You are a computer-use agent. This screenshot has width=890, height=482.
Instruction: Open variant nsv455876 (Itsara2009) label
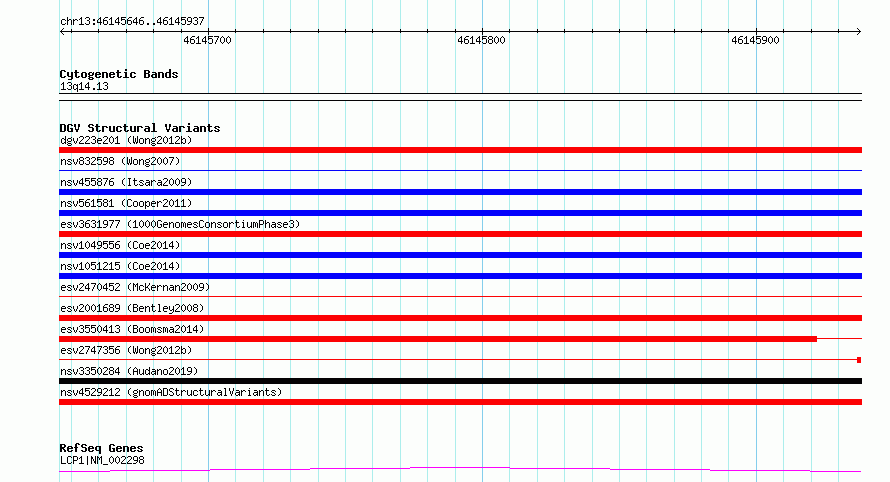[126, 182]
